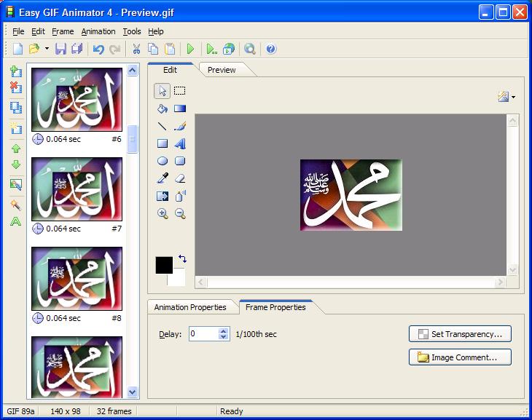The width and height of the screenshot is (532, 420).
Task: Switch to the Animation Properties tab
Action: pos(190,307)
